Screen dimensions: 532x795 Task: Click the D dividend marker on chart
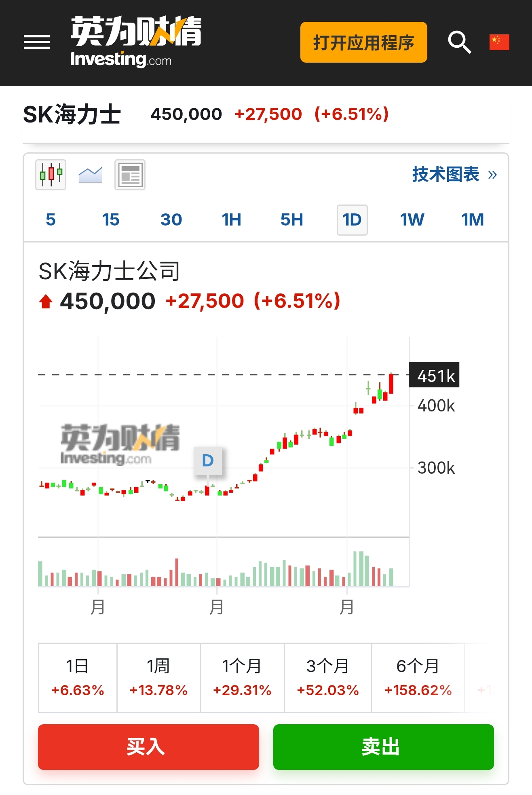pyautogui.click(x=207, y=461)
